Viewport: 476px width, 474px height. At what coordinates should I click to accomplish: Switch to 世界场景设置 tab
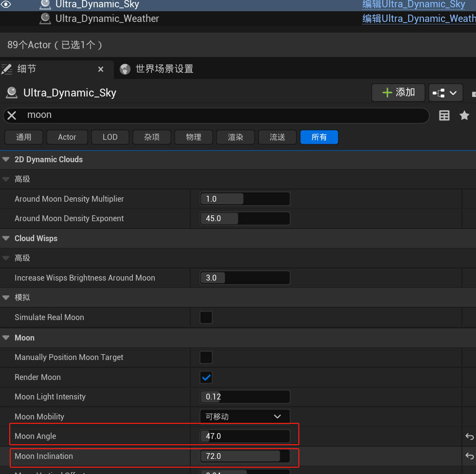point(164,69)
